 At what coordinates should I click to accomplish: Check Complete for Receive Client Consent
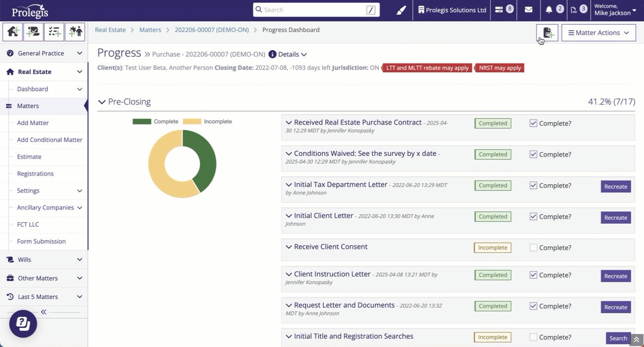pos(533,248)
